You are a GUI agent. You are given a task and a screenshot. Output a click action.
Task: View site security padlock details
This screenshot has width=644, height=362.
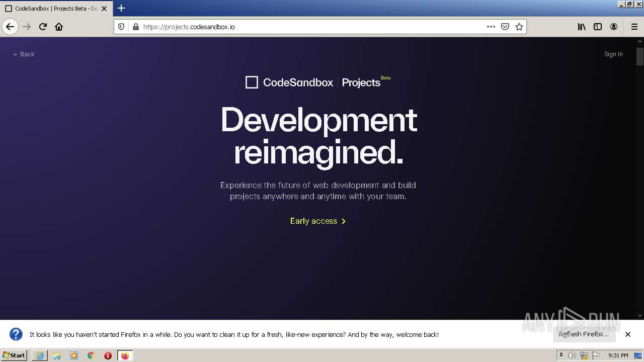135,27
